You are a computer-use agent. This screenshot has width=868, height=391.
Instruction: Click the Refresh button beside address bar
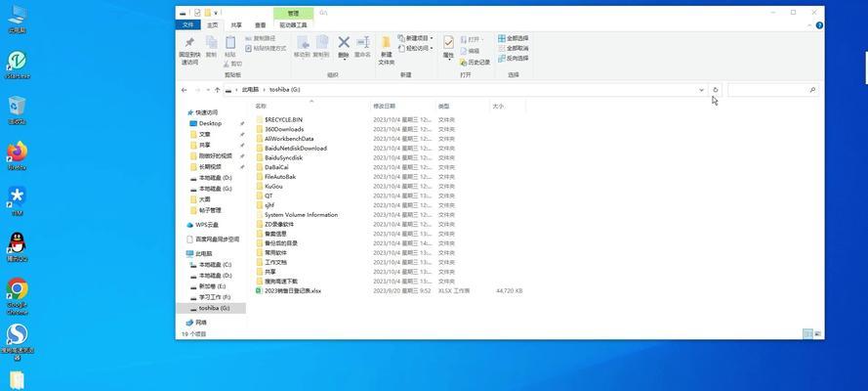point(716,90)
